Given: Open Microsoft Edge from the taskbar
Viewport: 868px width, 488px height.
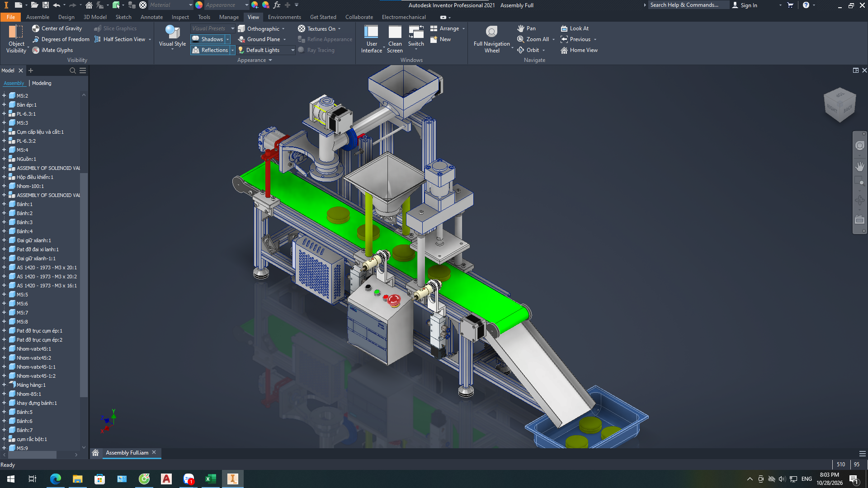Looking at the screenshot, I should point(56,479).
